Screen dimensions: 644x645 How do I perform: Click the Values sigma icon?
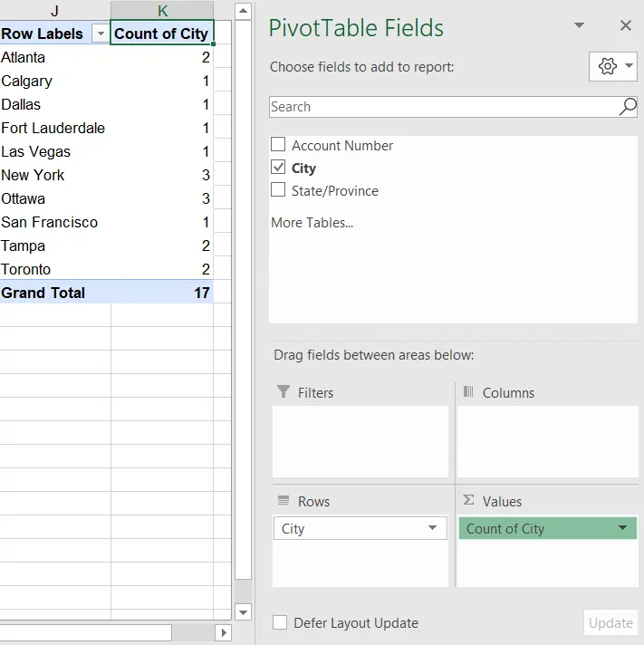[468, 501]
